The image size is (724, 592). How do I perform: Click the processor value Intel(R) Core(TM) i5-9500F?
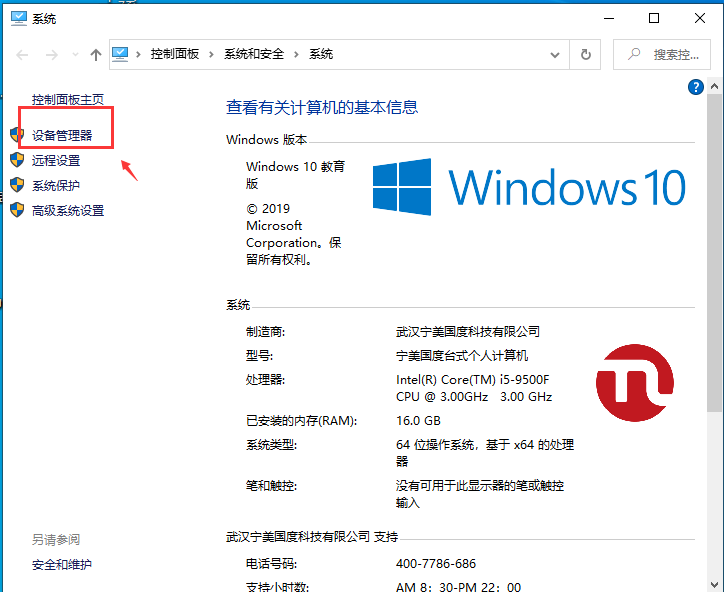[474, 388]
